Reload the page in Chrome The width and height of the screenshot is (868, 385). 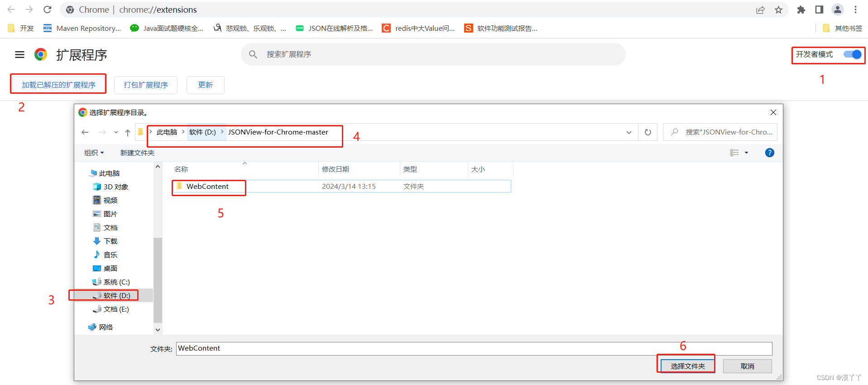point(48,10)
